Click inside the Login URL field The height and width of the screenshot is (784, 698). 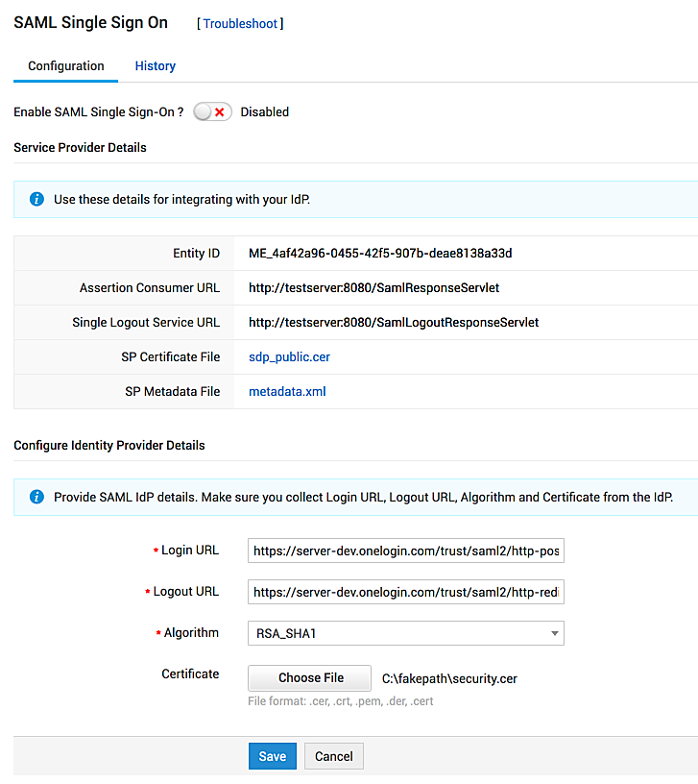coord(405,551)
